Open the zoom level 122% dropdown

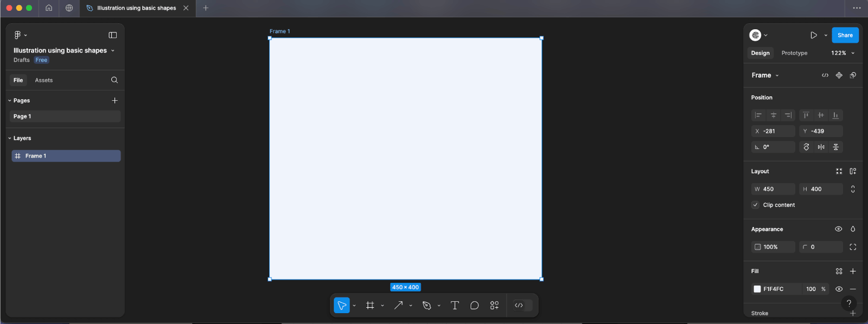coord(843,53)
